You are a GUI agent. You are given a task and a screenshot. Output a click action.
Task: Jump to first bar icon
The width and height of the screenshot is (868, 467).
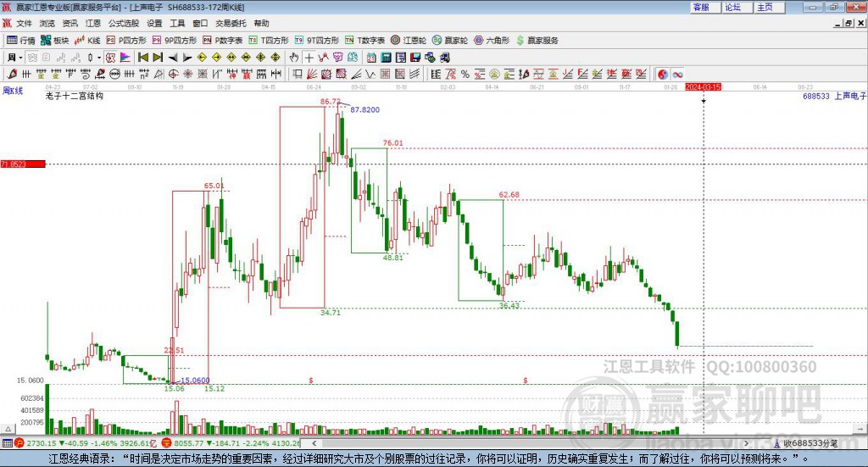pos(142,58)
